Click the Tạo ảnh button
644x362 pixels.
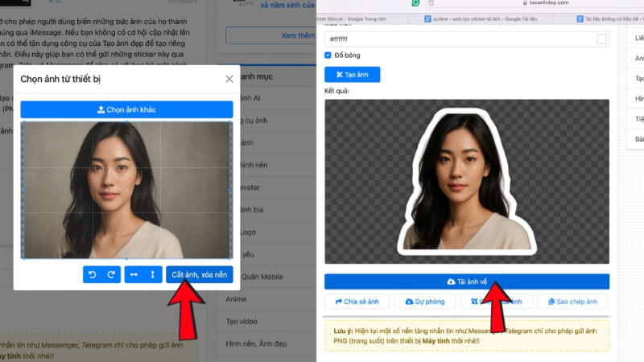(x=352, y=74)
